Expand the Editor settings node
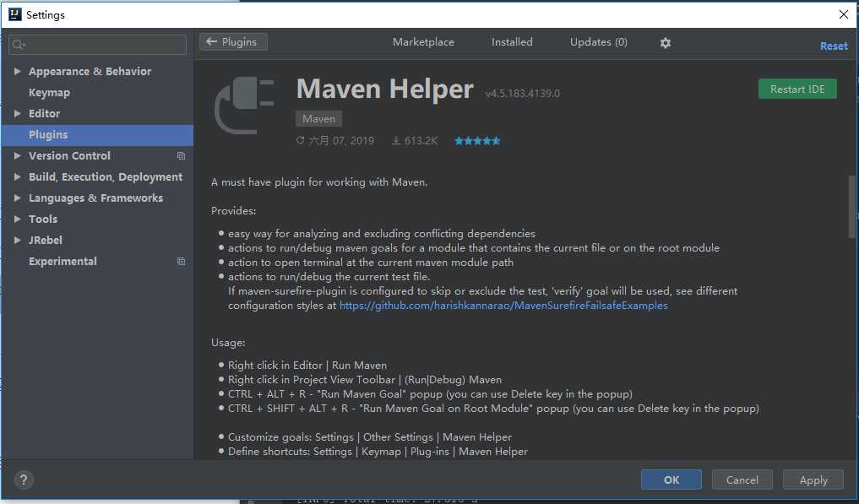 point(17,113)
